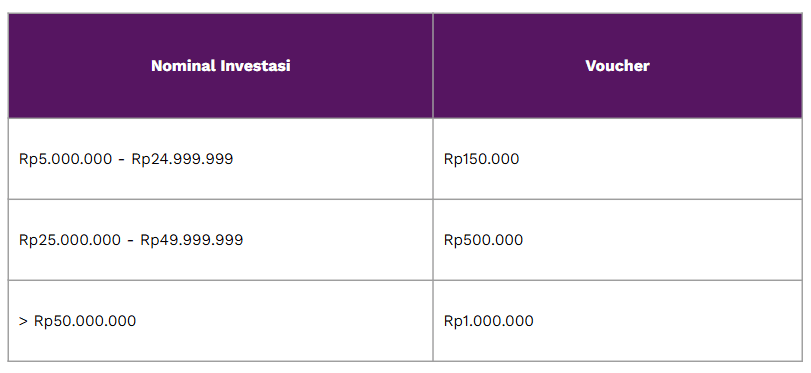Image resolution: width=811 pixels, height=373 pixels.
Task: Select the Voucher column header
Action: pos(618,66)
